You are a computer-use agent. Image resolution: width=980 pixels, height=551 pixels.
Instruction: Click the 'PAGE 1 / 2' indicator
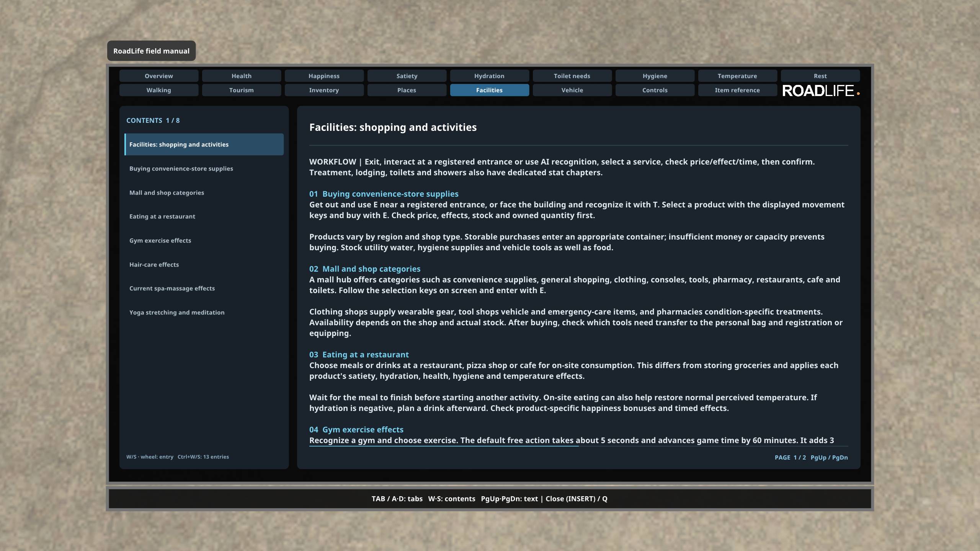pyautogui.click(x=790, y=457)
